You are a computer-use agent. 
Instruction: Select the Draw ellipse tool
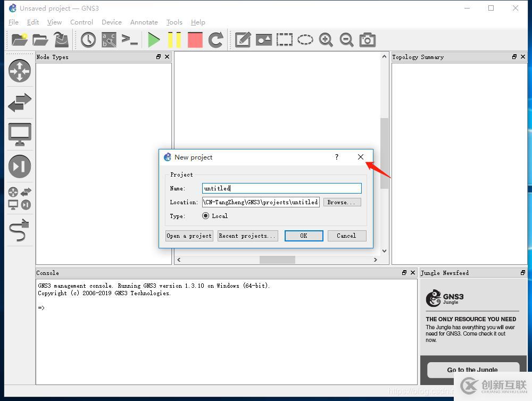coord(305,40)
